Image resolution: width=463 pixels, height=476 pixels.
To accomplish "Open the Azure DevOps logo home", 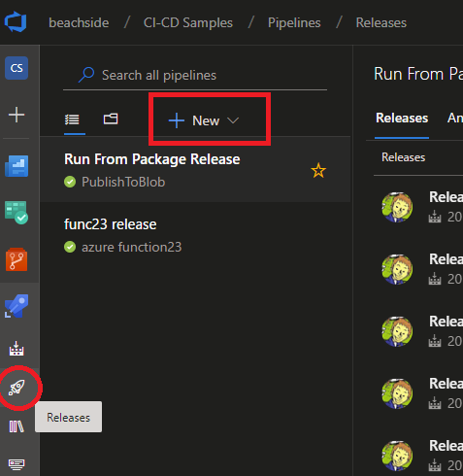I will (x=16, y=21).
